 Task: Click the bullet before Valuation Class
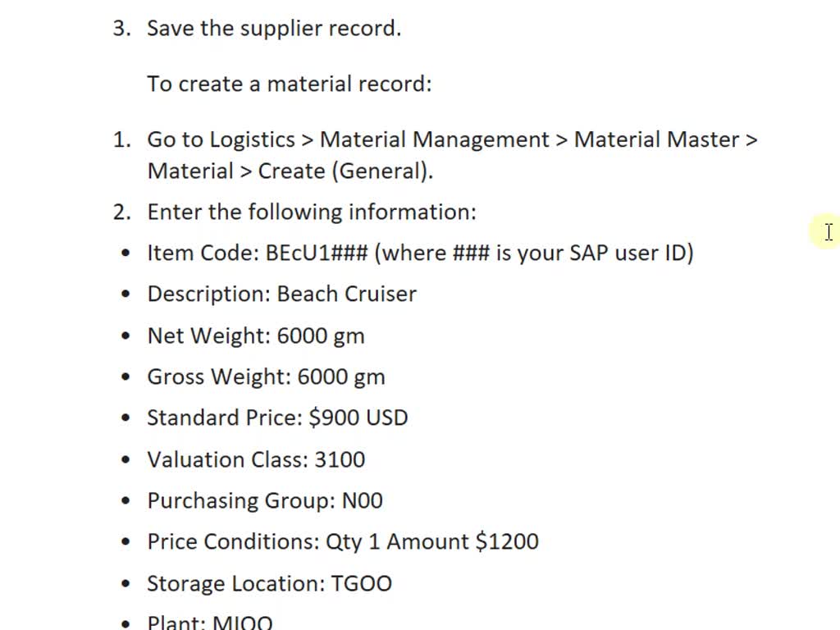click(126, 459)
